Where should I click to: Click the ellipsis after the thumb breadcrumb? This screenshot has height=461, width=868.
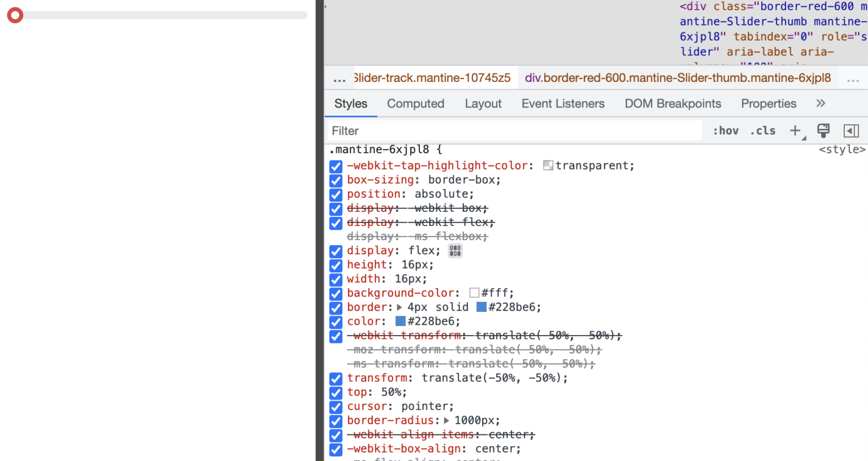(x=853, y=80)
